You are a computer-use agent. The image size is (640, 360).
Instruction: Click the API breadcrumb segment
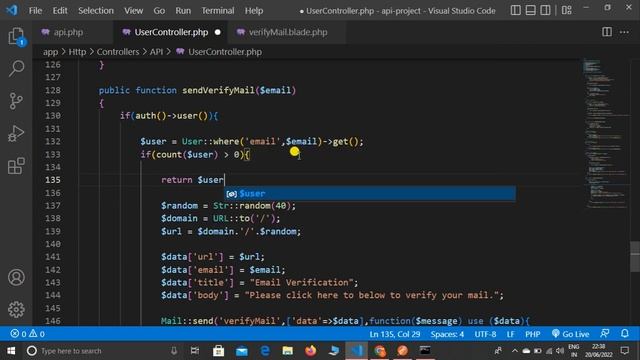156,52
